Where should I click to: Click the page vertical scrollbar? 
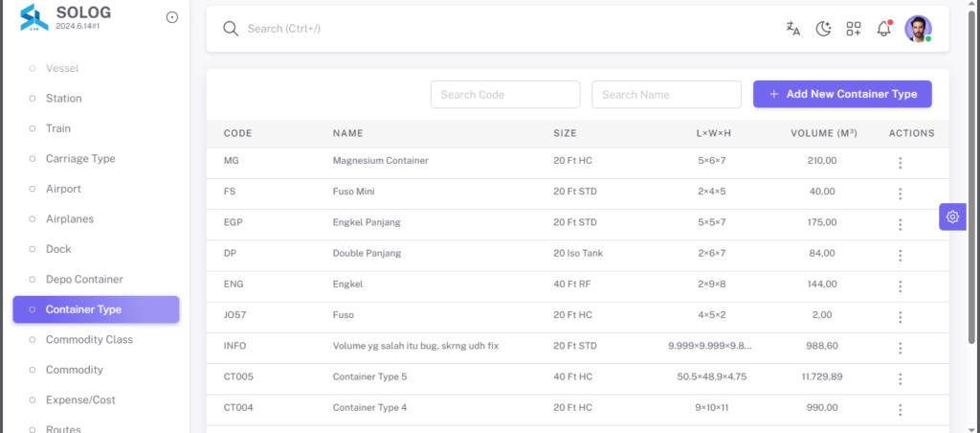click(x=971, y=178)
